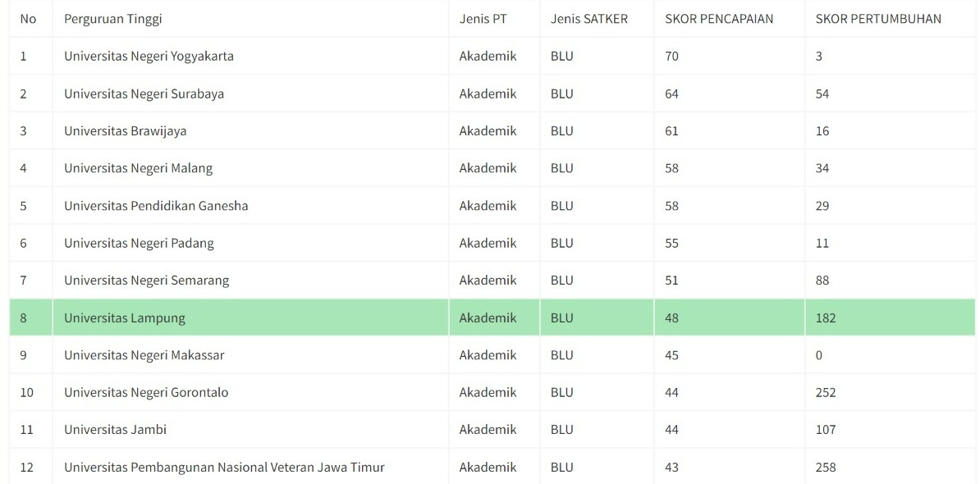The width and height of the screenshot is (980, 484).
Task: Select the Universitas Lampung highlighted row
Action: tap(125, 318)
